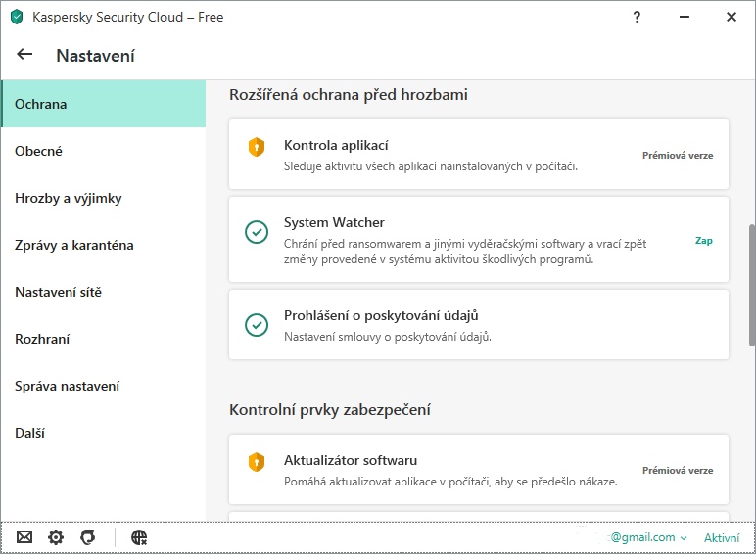Open the support headset icon in bottom bar
The image size is (756, 554).
87,537
